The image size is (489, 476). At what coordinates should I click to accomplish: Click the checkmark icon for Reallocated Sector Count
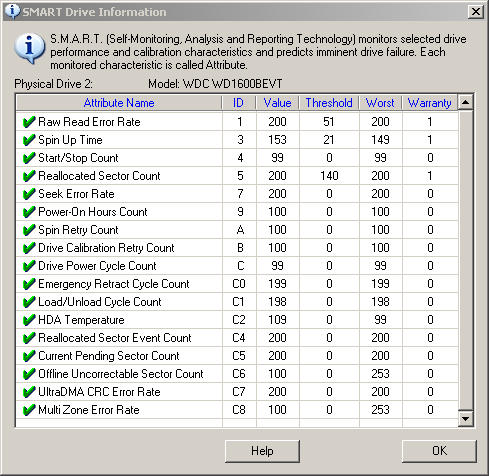point(29,176)
